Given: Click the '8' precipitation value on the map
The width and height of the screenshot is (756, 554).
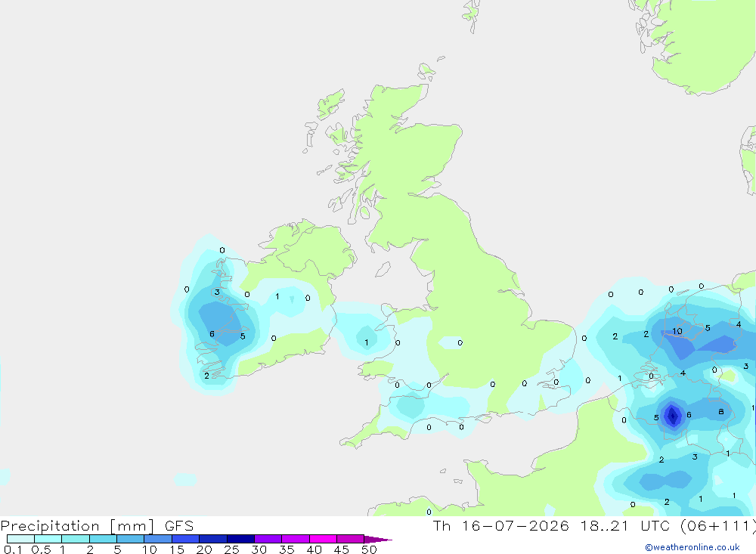Looking at the screenshot, I should (x=720, y=412).
